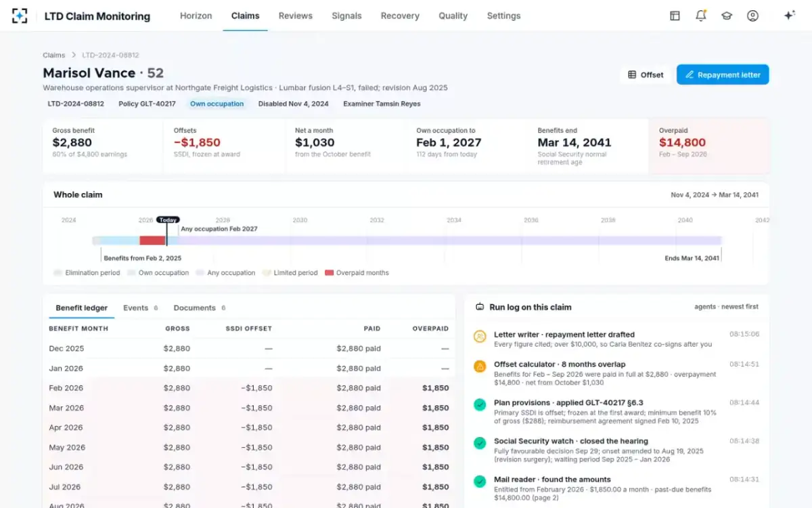Screen dimensions: 812x508
Task: Click the Net a month $1,030 card
Action: coord(345,146)
